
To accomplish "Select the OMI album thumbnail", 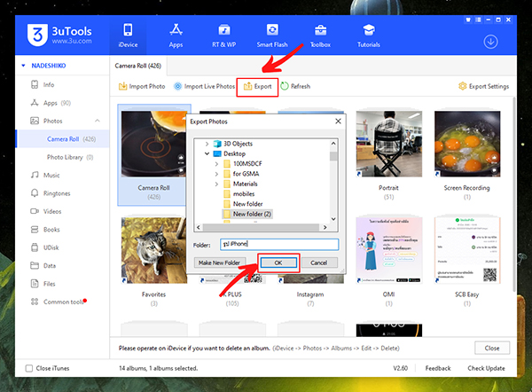I will click(x=389, y=250).
